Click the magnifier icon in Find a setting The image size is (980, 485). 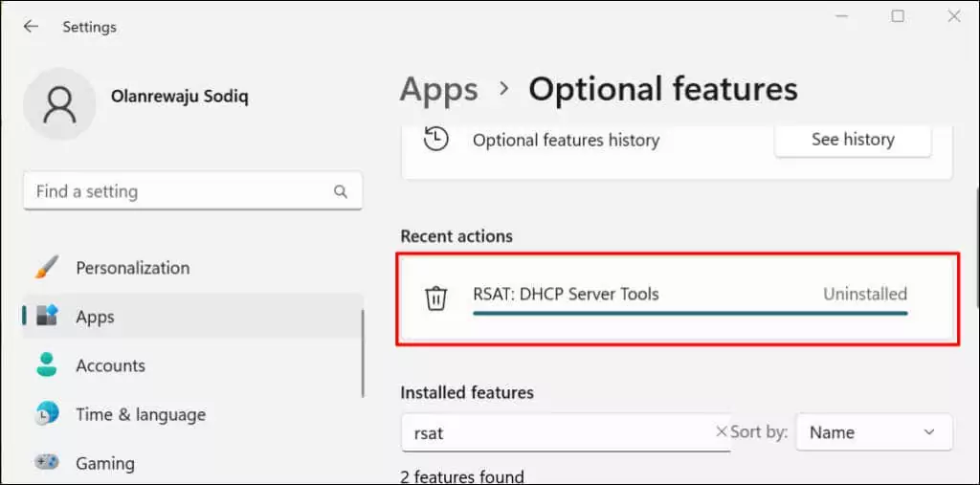[341, 191]
